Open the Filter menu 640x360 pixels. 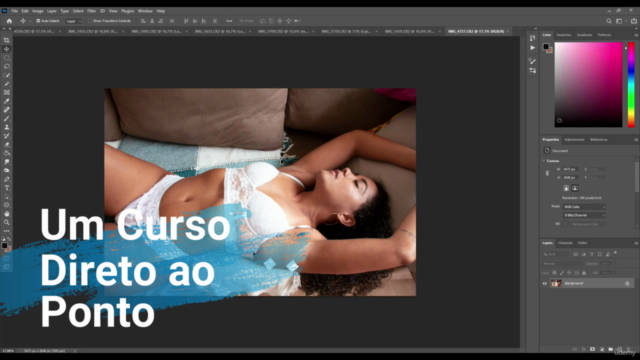[91, 11]
